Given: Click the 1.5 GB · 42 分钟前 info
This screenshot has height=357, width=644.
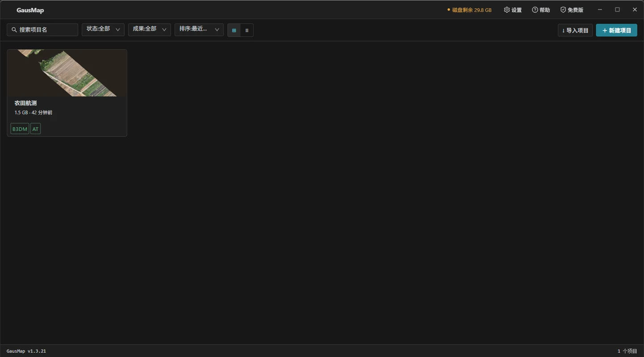Looking at the screenshot, I should 34,113.
